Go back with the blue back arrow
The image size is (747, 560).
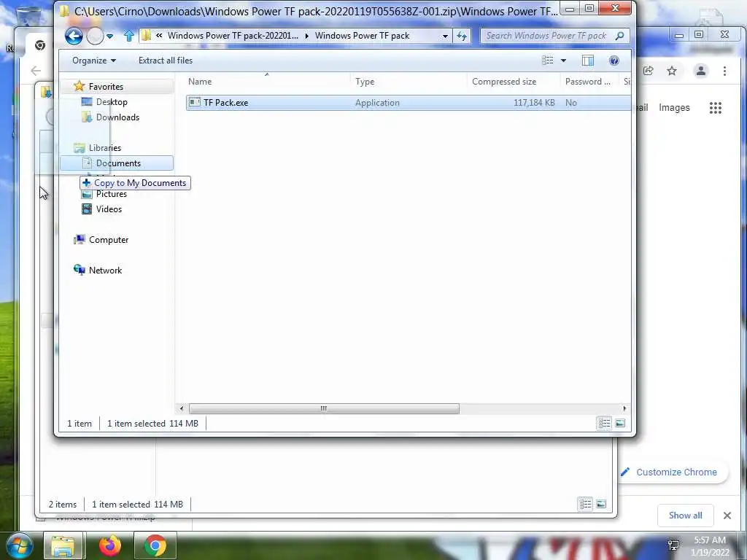(74, 36)
